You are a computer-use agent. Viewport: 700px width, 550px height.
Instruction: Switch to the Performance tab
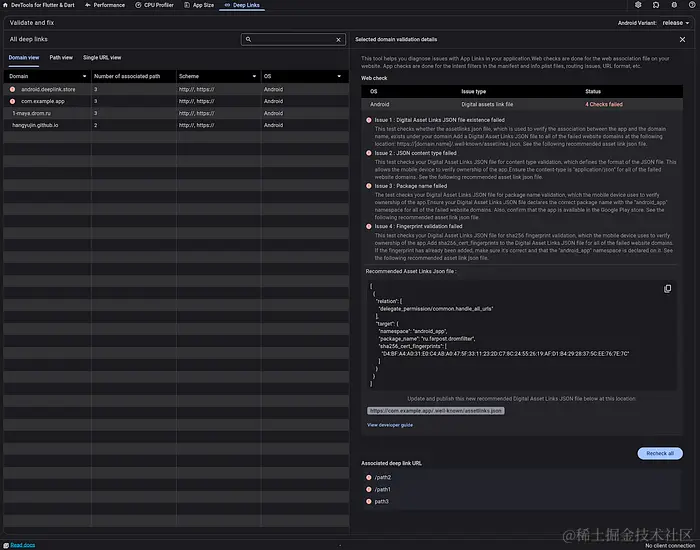tap(105, 5)
